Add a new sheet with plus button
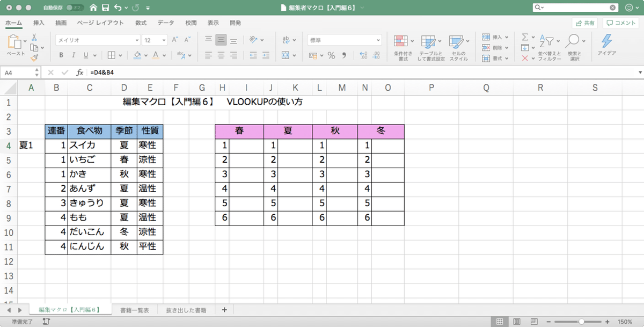644x327 pixels. pos(224,310)
